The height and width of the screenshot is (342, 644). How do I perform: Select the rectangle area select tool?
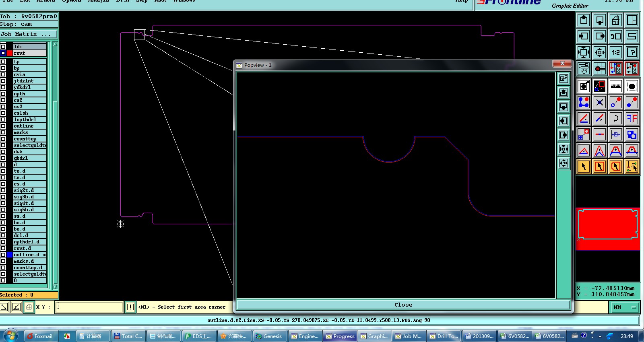click(600, 166)
